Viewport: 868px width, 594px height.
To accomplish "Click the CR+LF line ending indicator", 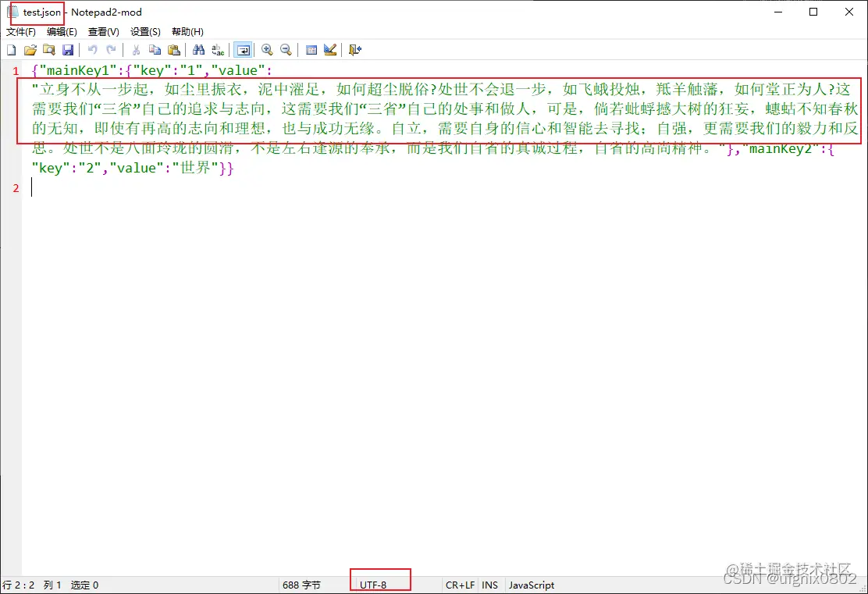I will click(460, 585).
